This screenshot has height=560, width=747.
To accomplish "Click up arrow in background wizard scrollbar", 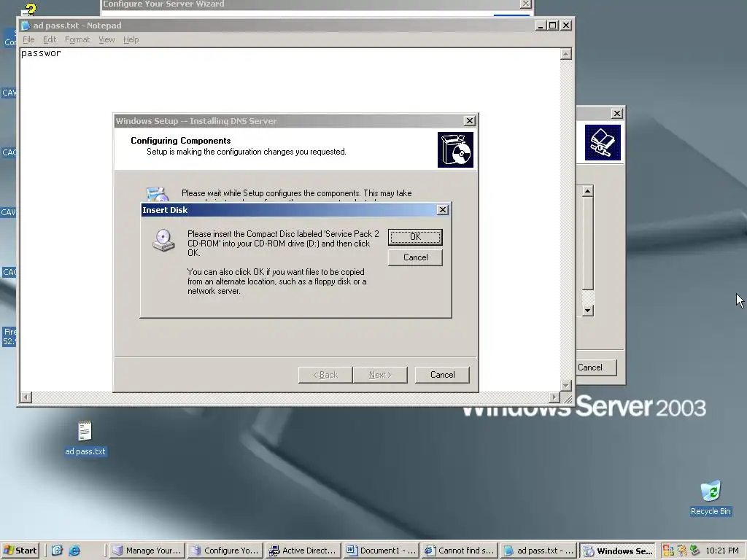I will click(587, 192).
